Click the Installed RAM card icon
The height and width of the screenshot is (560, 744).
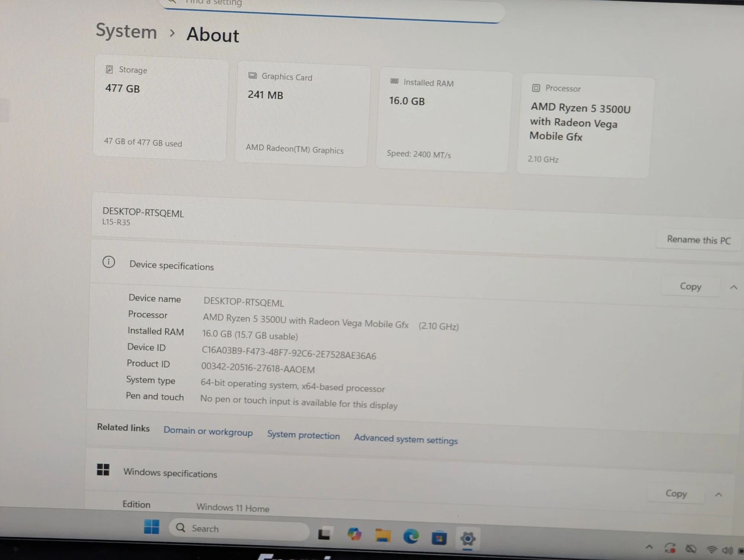(394, 81)
